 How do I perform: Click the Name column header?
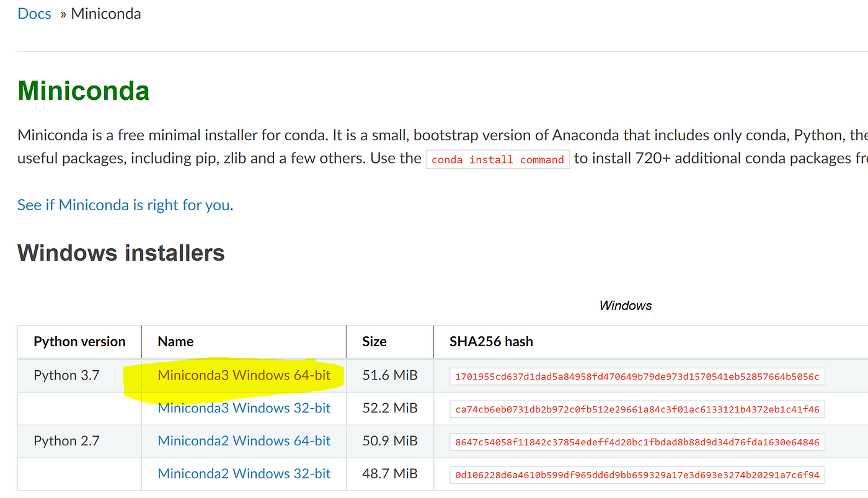(x=175, y=341)
